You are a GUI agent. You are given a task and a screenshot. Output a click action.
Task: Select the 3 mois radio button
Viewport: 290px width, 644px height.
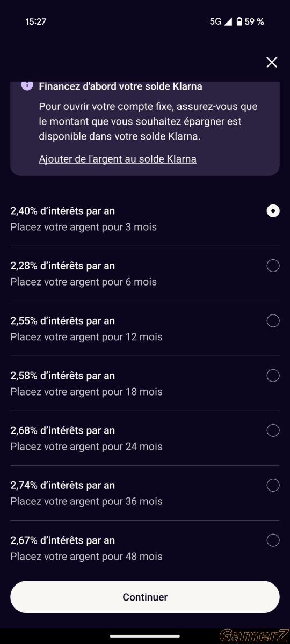coord(273,211)
